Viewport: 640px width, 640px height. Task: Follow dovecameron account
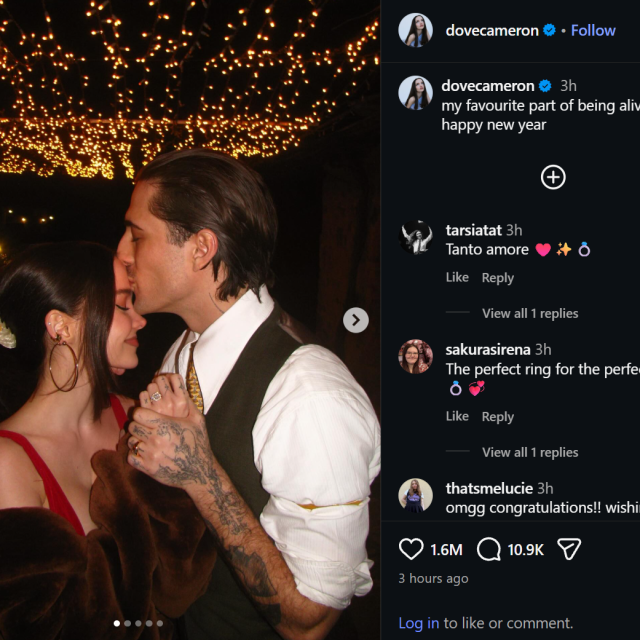point(593,31)
